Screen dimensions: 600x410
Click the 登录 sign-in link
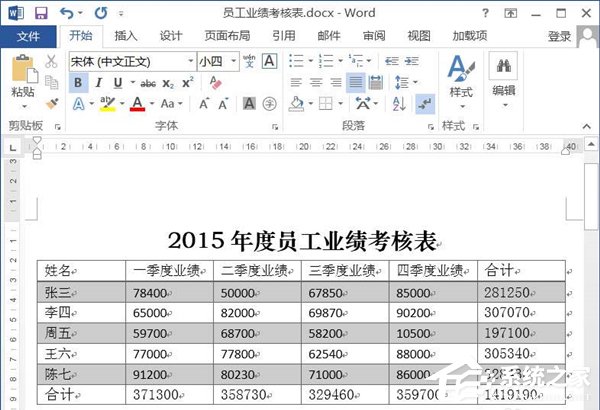(559, 36)
